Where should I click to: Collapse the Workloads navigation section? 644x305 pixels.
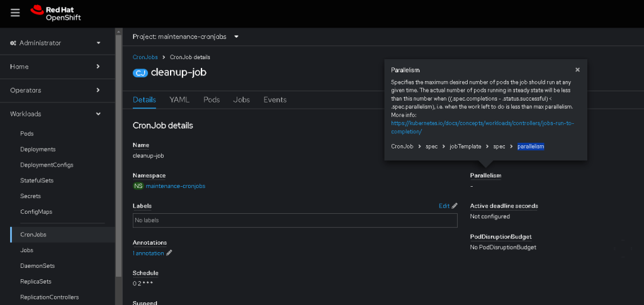(56, 114)
